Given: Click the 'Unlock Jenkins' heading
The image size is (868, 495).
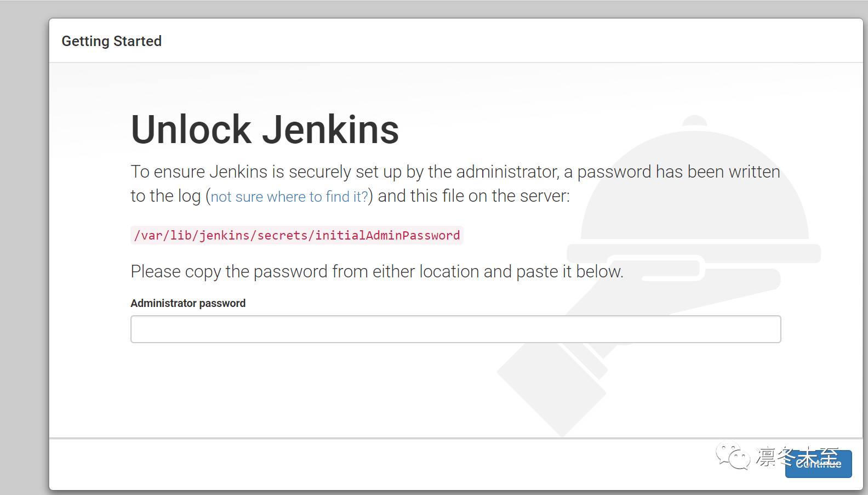Looking at the screenshot, I should coord(265,130).
